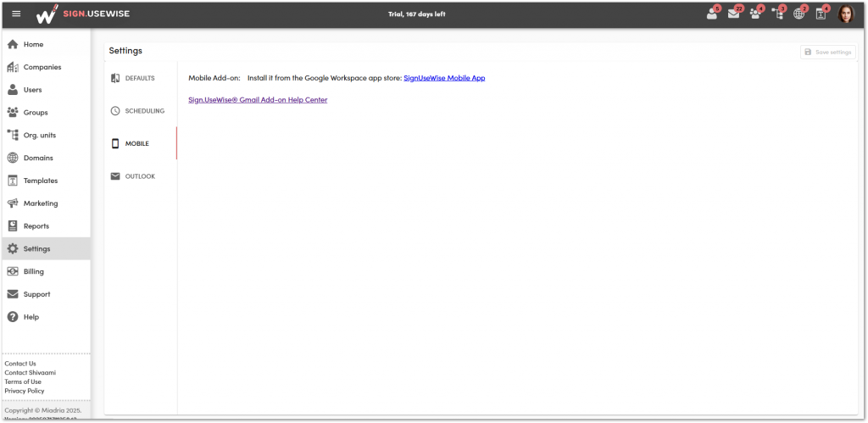The image size is (868, 423).
Task: Open Gmail Add-on Help Center link
Action: tap(258, 100)
